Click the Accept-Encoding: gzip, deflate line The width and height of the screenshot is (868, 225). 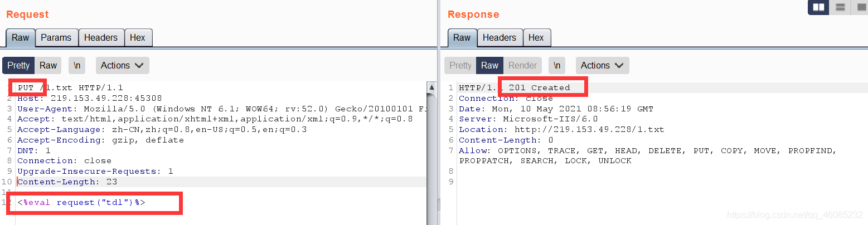click(101, 140)
